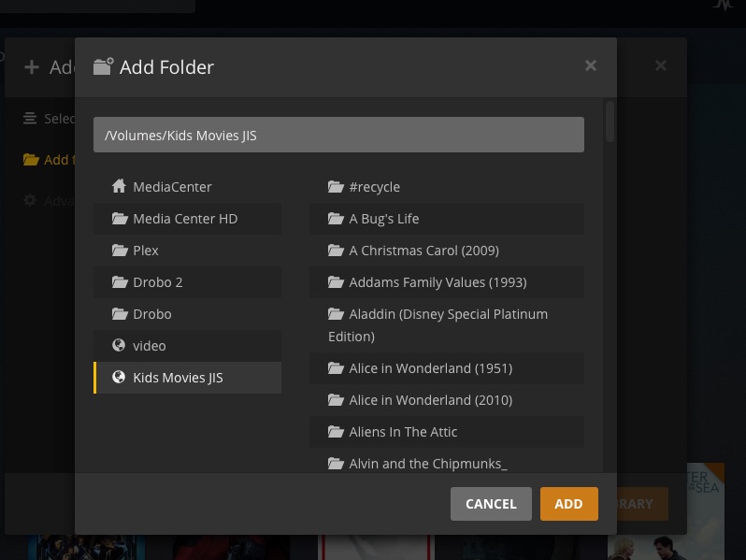Open the Alice in Wonderland (1951) folder
Viewport: 746px width, 560px height.
(447, 367)
